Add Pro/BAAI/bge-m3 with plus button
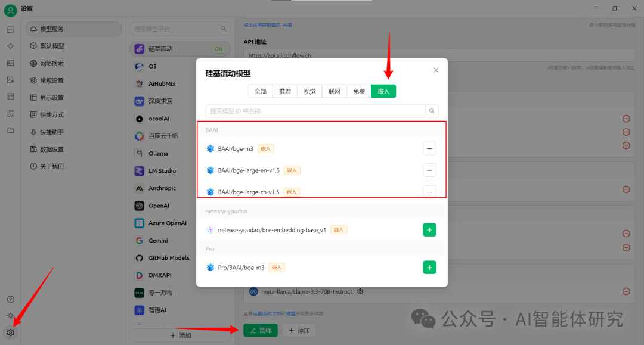Image resolution: width=644 pixels, height=345 pixels. click(x=429, y=268)
